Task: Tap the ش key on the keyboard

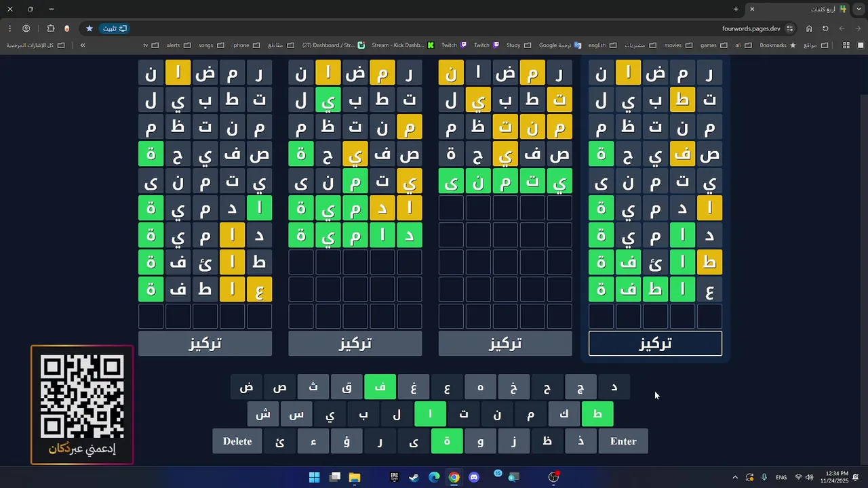Action: pos(263,414)
